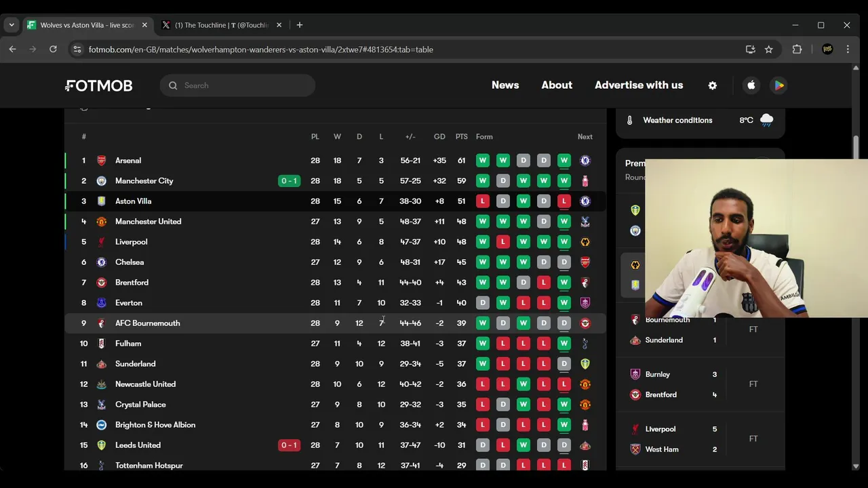868x488 pixels.
Task: Open the About menu item
Action: [557, 85]
